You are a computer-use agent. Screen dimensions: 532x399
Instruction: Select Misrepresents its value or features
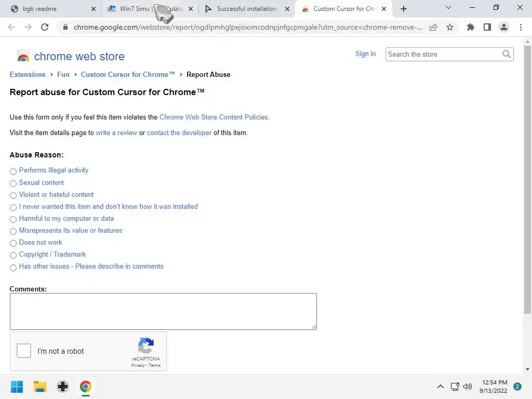coord(13,231)
